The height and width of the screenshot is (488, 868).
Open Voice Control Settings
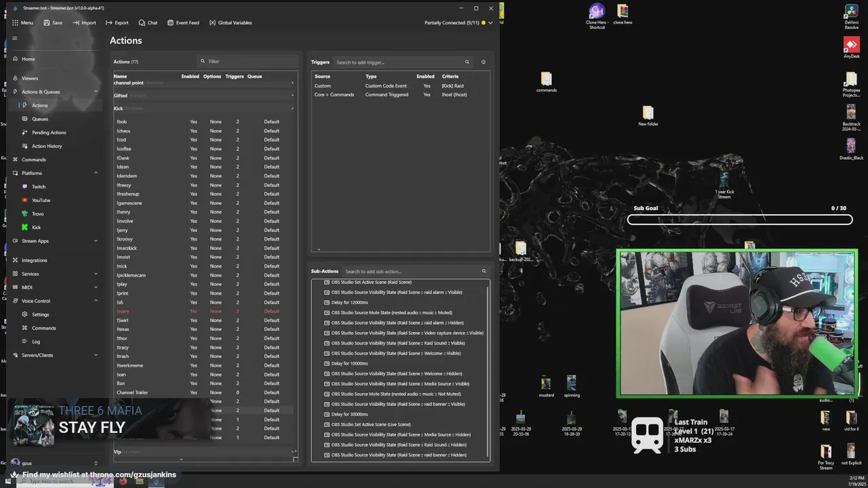click(x=40, y=314)
